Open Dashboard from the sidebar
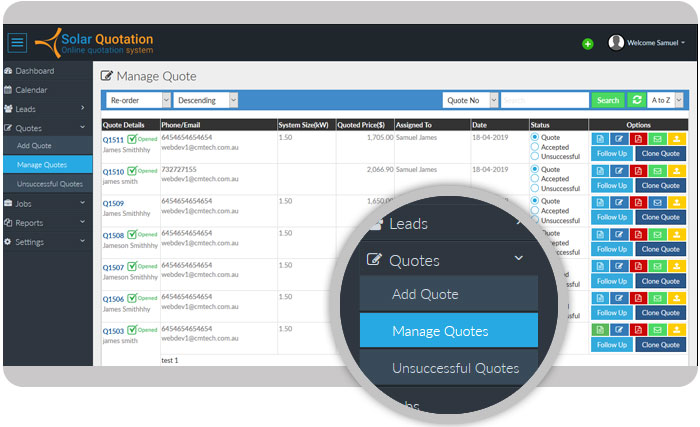The image size is (700, 427). click(x=34, y=71)
